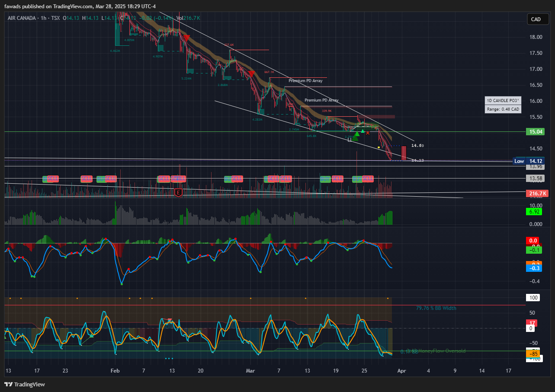Select the 1h interval in the legend
The width and height of the screenshot is (555, 392).
[x=43, y=18]
